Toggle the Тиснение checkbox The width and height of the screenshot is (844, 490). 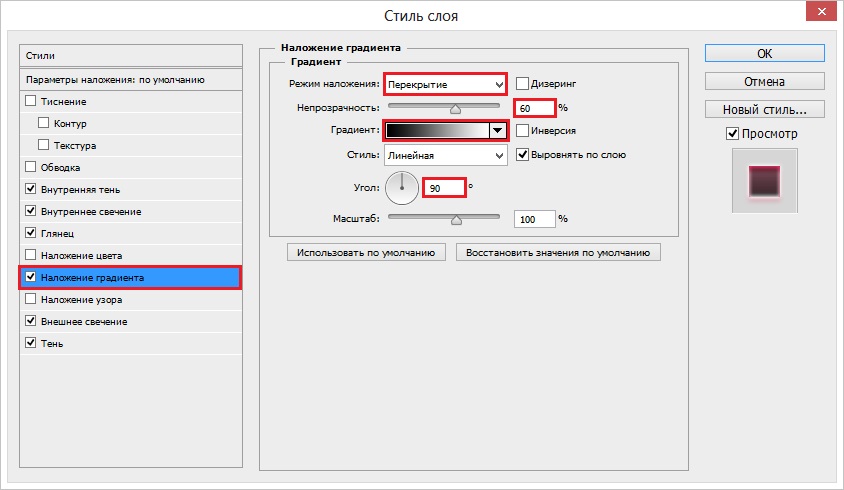[x=31, y=101]
